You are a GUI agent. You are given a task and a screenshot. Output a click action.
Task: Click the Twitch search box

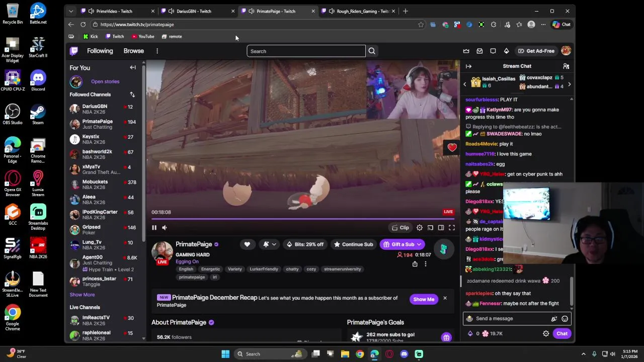point(306,51)
